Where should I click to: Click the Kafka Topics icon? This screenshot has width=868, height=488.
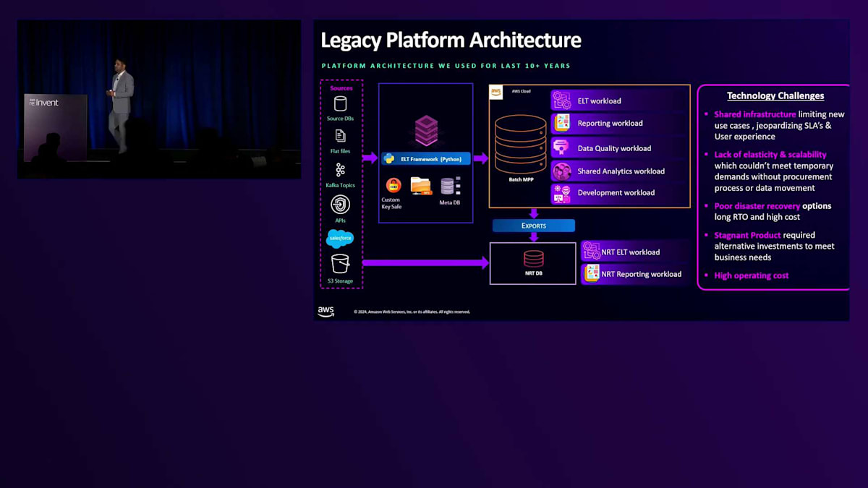coord(340,170)
